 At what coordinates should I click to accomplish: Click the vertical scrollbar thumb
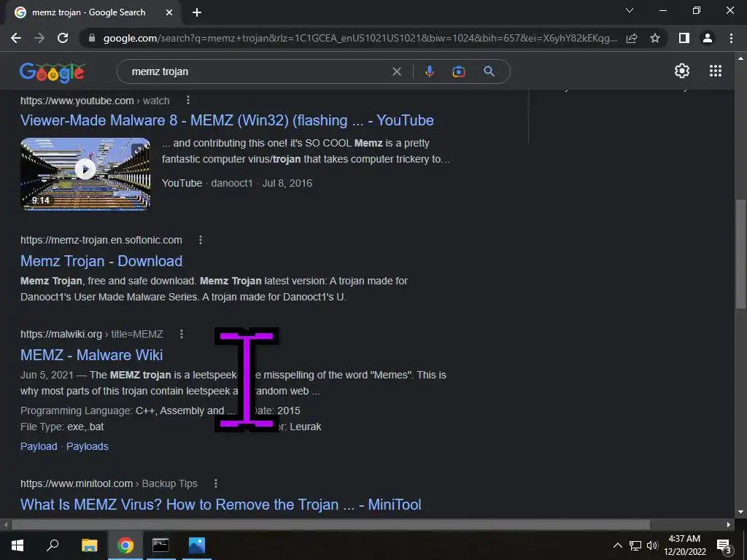pos(740,254)
